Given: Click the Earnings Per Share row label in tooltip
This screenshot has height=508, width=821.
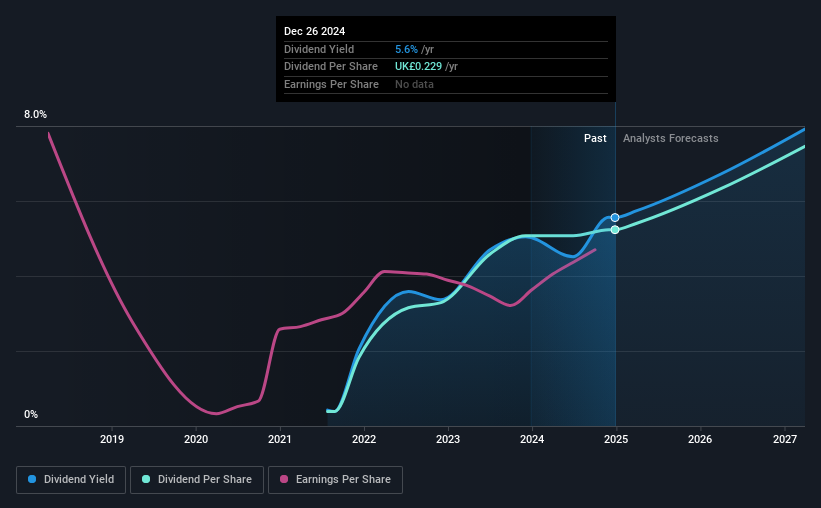Looking at the screenshot, I should tap(331, 84).
